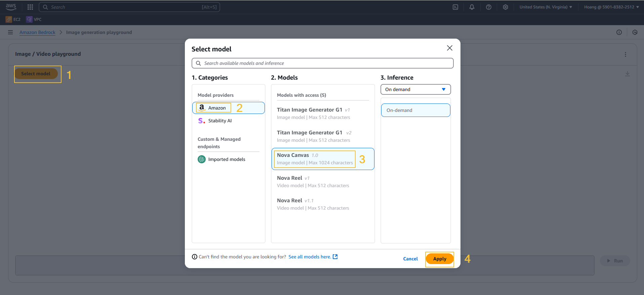644x295 pixels.
Task: Open the On demand inference dropdown
Action: [416, 89]
